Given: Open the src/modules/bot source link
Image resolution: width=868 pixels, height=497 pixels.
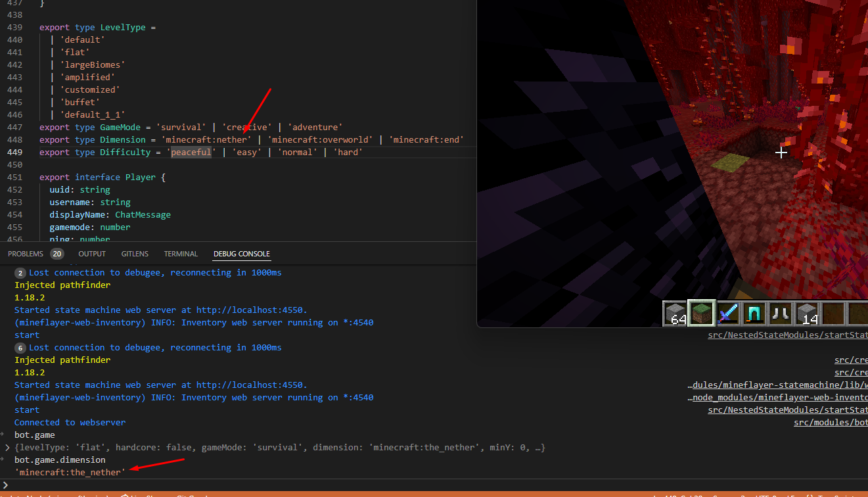Looking at the screenshot, I should (831, 423).
